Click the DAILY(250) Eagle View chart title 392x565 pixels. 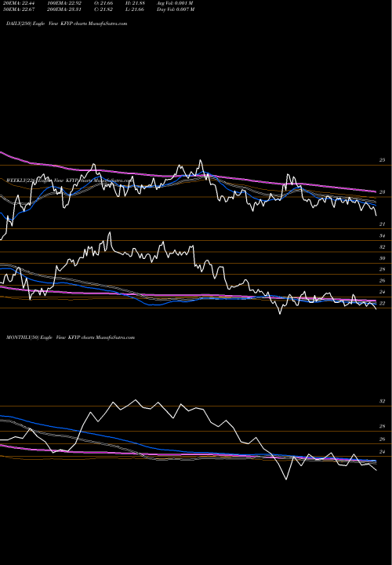click(x=67, y=24)
